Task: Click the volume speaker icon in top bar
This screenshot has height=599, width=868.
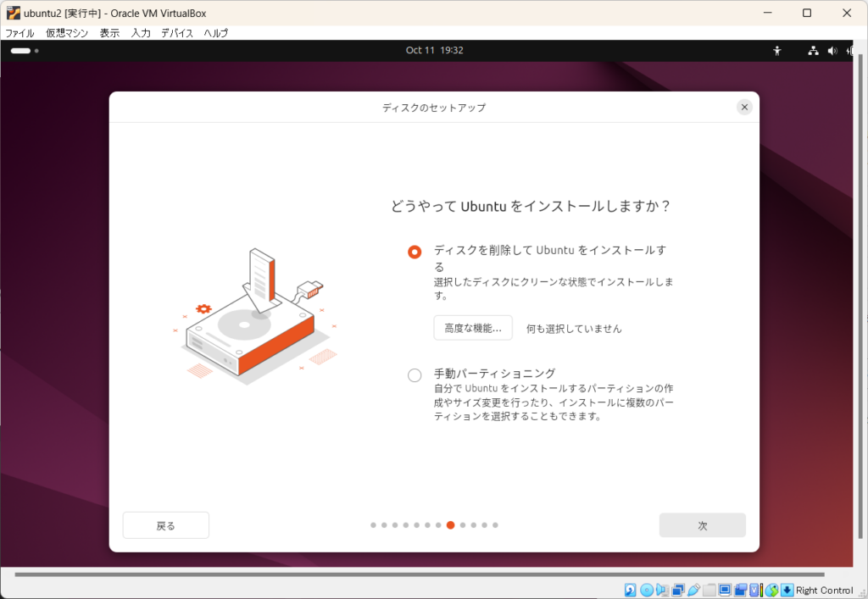Action: click(832, 51)
